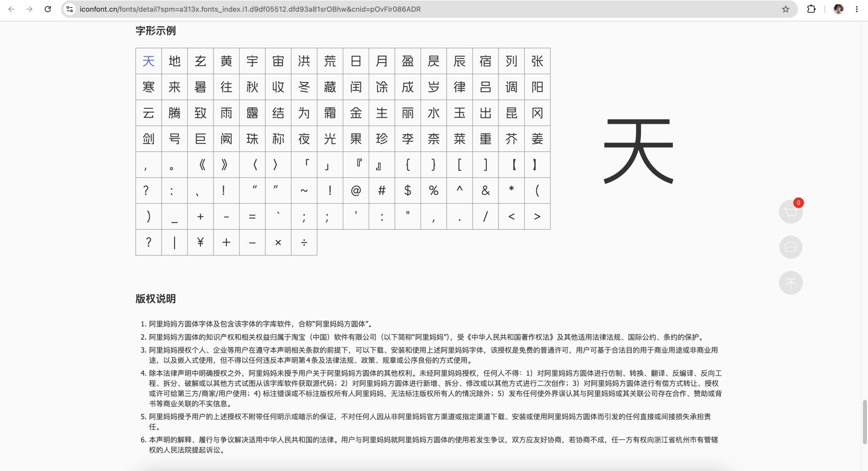Select the glyph 月 in the table
This screenshot has width=868, height=471.
382,61
